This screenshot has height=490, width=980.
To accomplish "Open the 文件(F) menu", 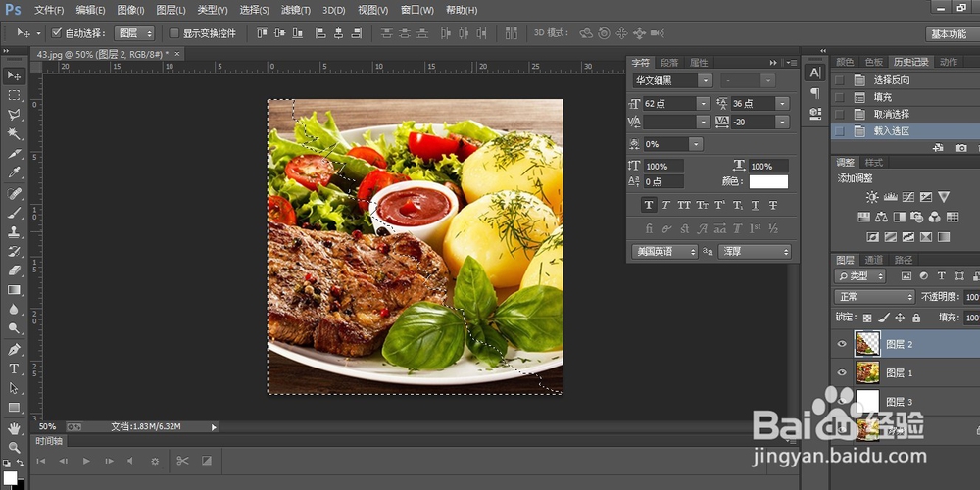I will click(x=49, y=10).
